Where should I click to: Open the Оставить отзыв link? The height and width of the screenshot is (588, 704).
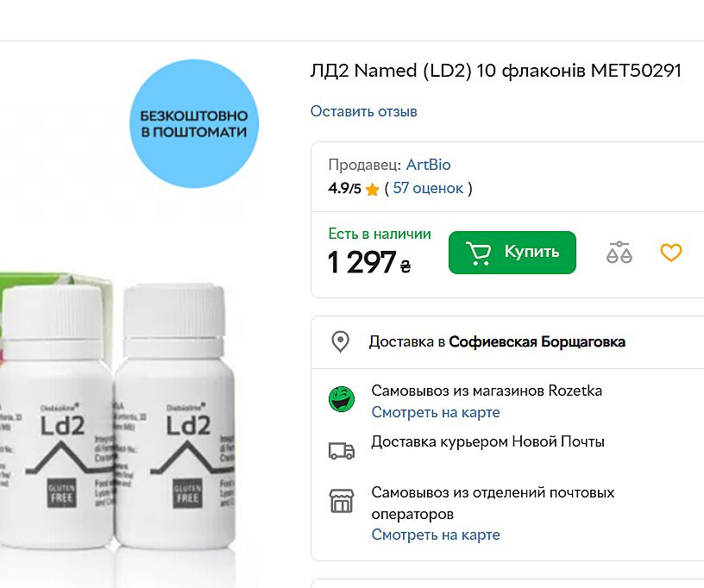(363, 111)
